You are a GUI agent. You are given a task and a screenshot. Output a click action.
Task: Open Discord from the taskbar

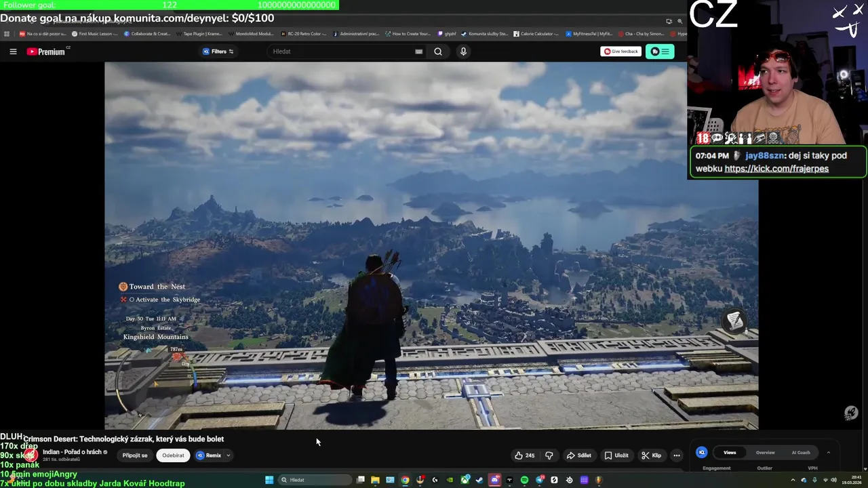pyautogui.click(x=495, y=480)
